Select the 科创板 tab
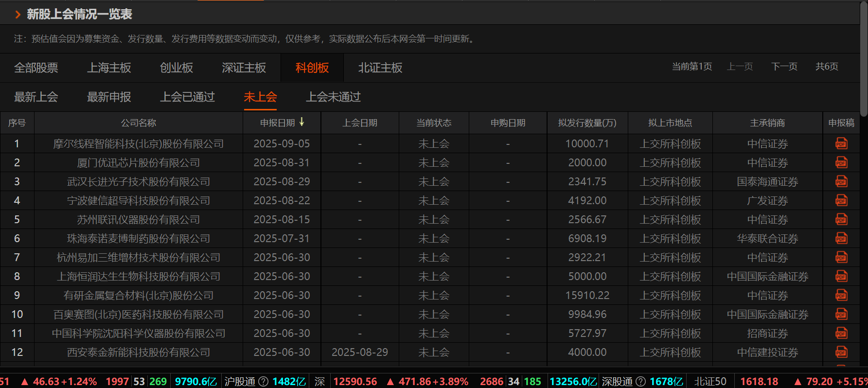Image resolution: width=868 pixels, height=388 pixels. click(312, 68)
